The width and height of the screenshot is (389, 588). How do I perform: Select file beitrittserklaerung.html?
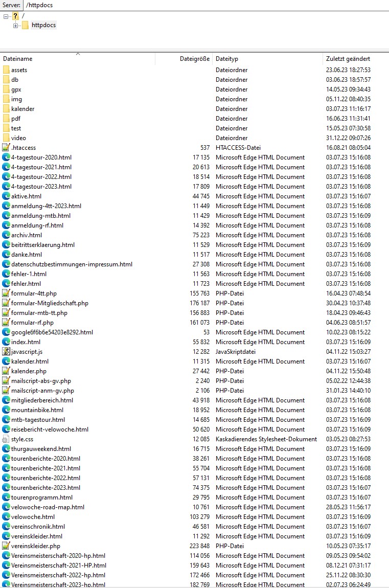(43, 245)
